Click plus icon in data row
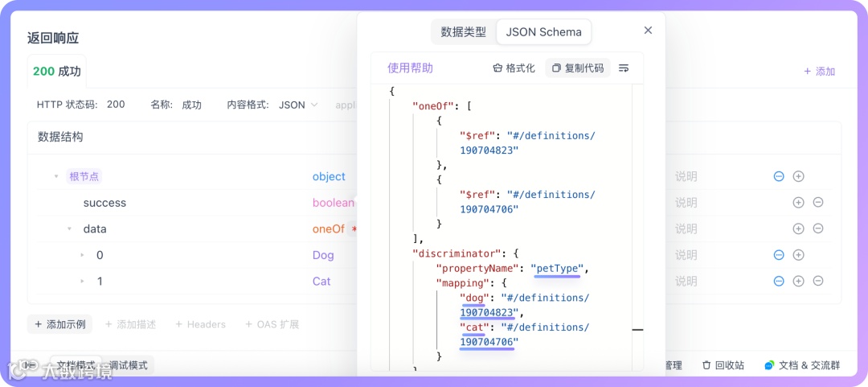Image resolution: width=868 pixels, height=387 pixels. 798,228
